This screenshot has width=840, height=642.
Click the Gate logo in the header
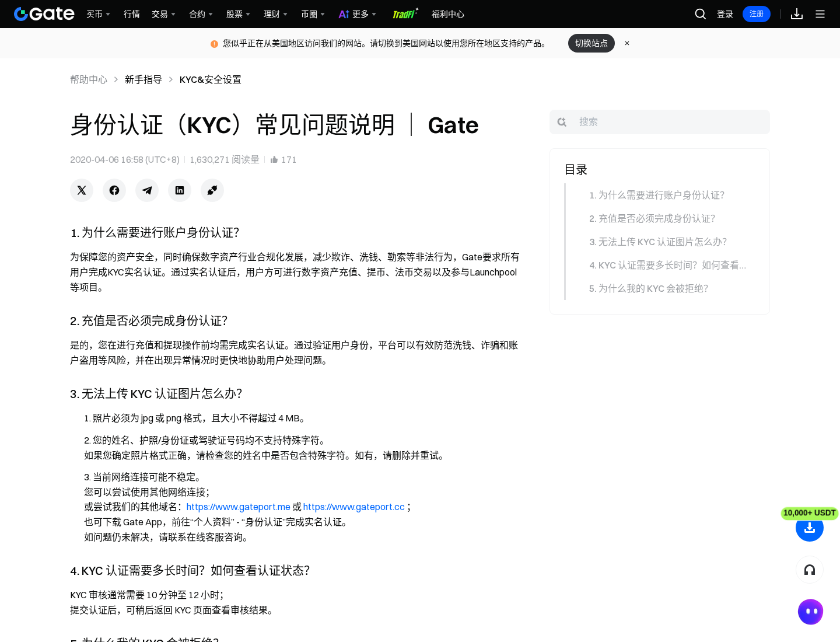pyautogui.click(x=44, y=14)
